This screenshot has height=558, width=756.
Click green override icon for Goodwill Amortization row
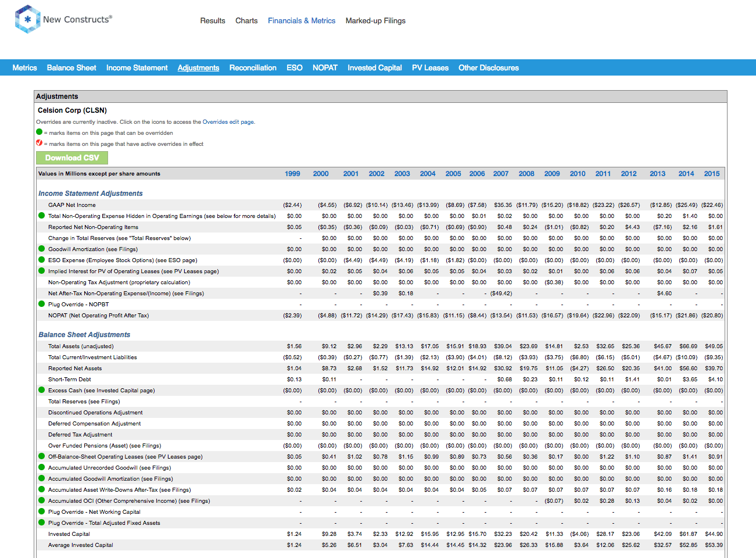pos(41,249)
